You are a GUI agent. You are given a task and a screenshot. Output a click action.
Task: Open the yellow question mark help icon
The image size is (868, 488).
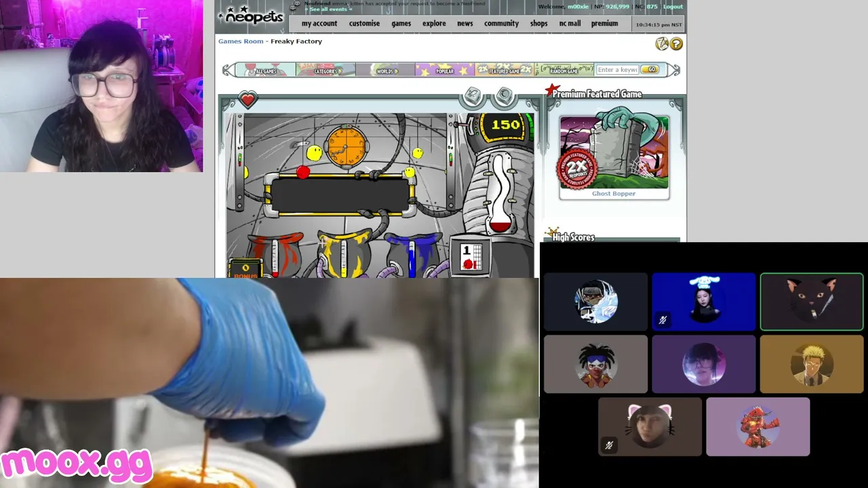click(676, 45)
